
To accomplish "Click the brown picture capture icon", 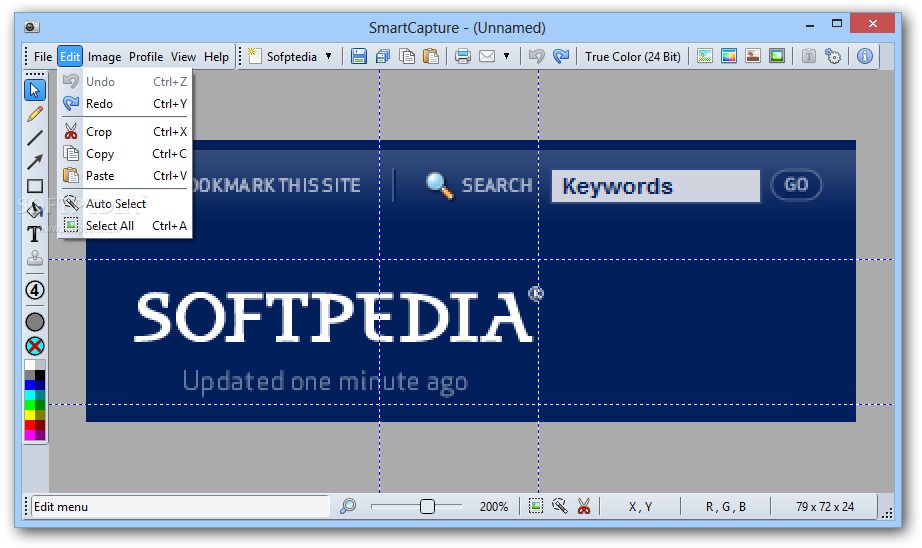I will 753,56.
